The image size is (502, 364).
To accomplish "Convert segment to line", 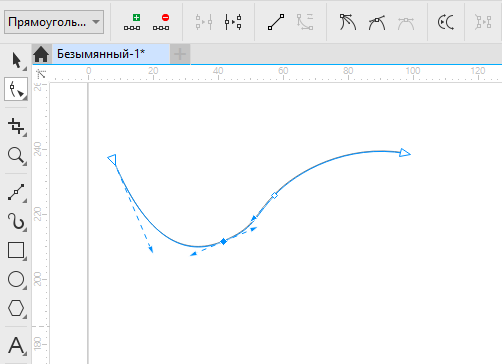I will point(276,22).
